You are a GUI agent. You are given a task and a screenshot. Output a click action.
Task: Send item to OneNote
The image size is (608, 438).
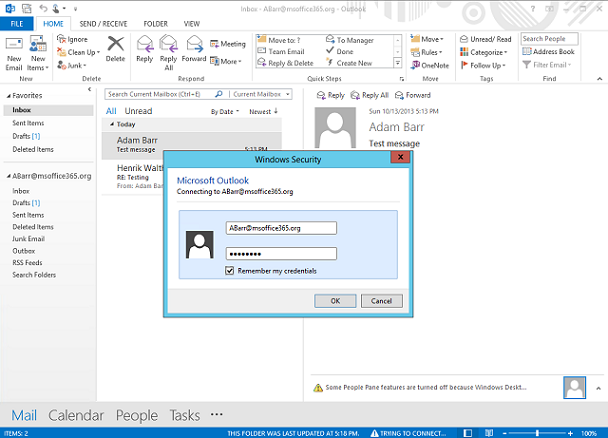tap(430, 65)
